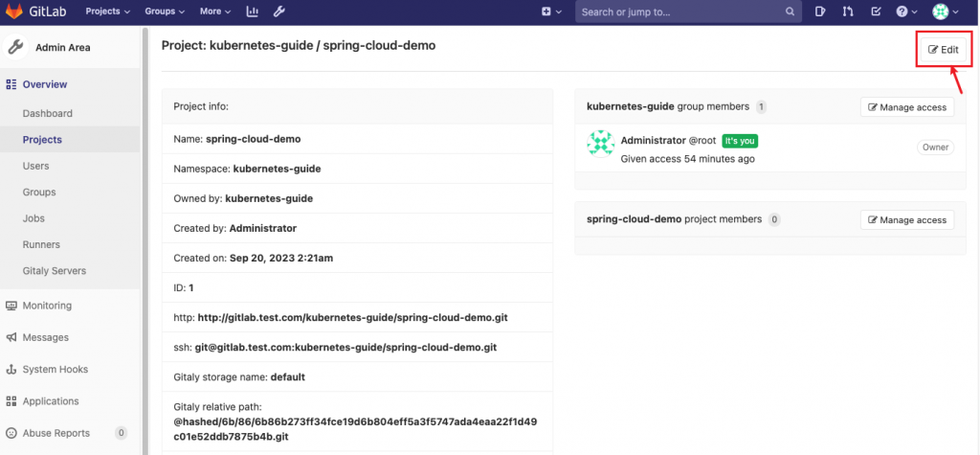Open the new item plus dropdown
The width and height of the screenshot is (980, 455).
(551, 11)
